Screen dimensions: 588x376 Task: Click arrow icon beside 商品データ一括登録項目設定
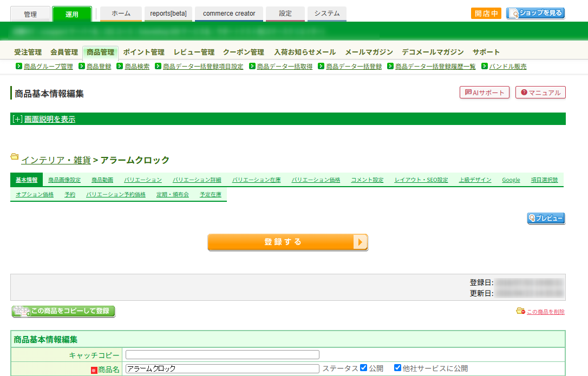(x=158, y=66)
